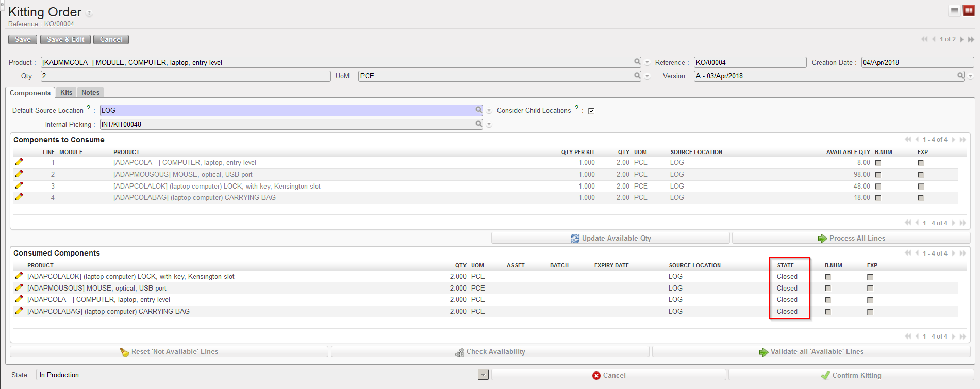Viewport: 980px width, 389px height.
Task: Click the Qty input field
Action: coord(185,76)
